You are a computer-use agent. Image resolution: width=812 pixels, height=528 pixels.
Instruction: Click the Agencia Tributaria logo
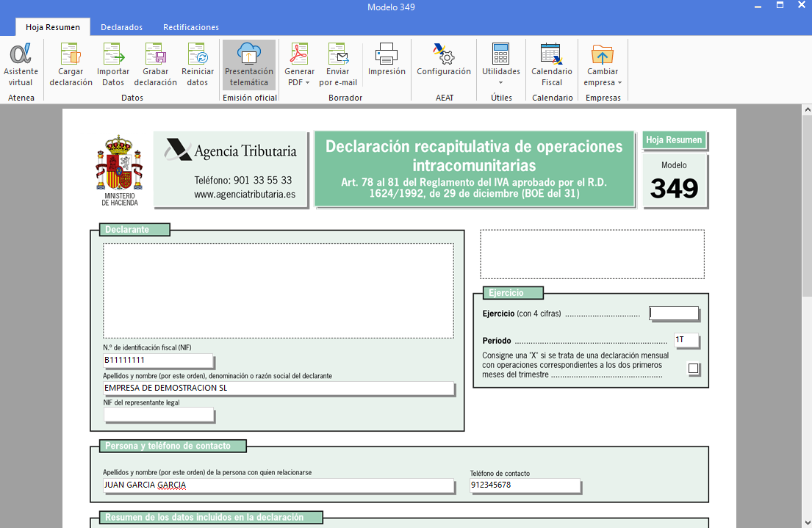(x=231, y=151)
